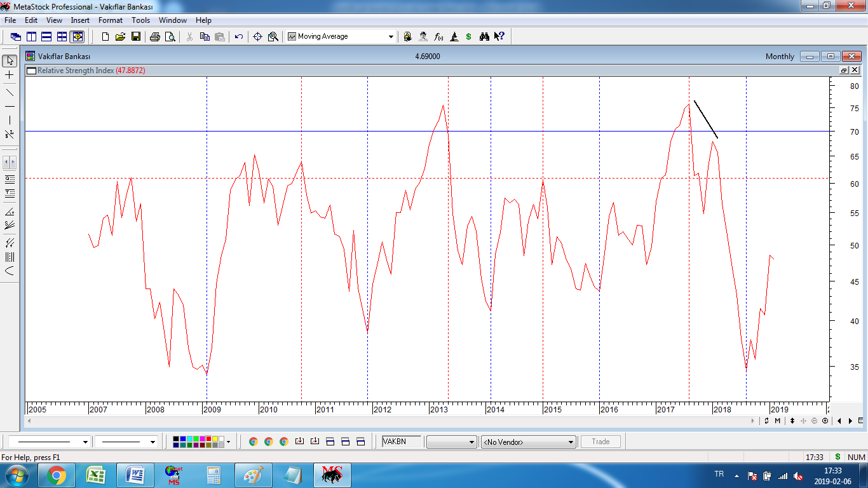Click the New document icon
The width and height of the screenshot is (868, 488).
pyautogui.click(x=105, y=37)
